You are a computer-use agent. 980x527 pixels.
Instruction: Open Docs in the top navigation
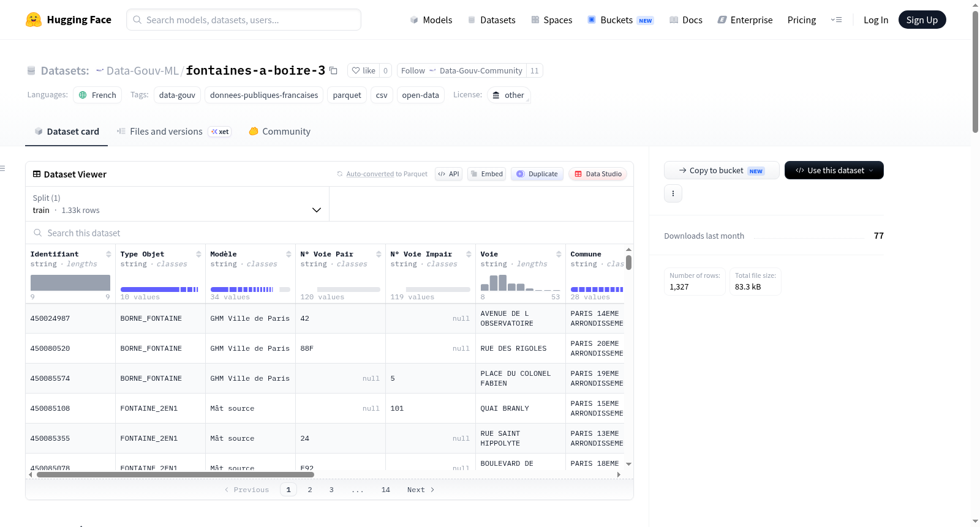(x=686, y=20)
